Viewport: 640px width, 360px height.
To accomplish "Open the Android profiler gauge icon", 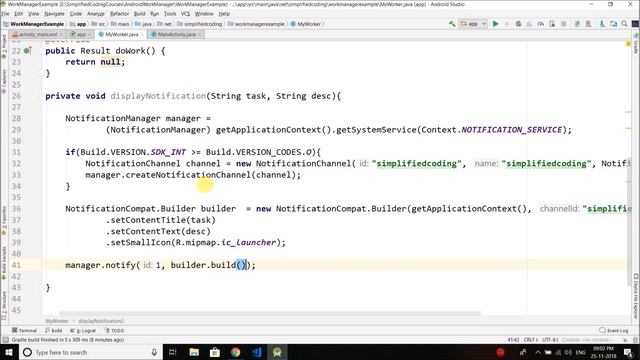I will (x=541, y=24).
